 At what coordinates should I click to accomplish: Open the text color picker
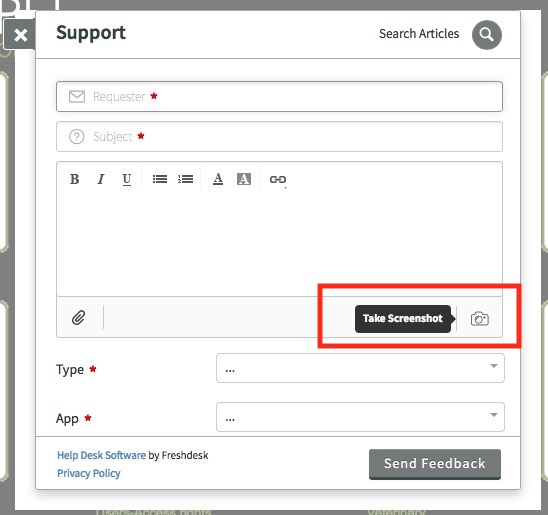tap(218, 179)
